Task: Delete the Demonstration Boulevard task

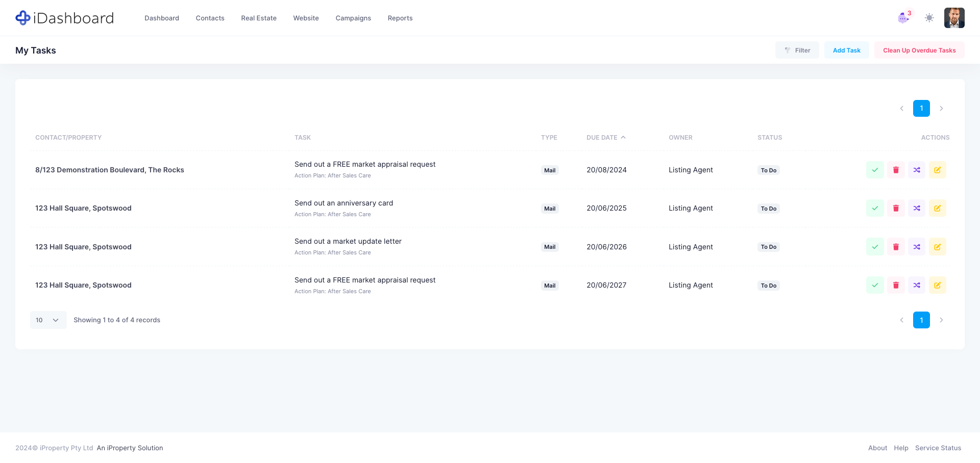Action: pos(896,170)
